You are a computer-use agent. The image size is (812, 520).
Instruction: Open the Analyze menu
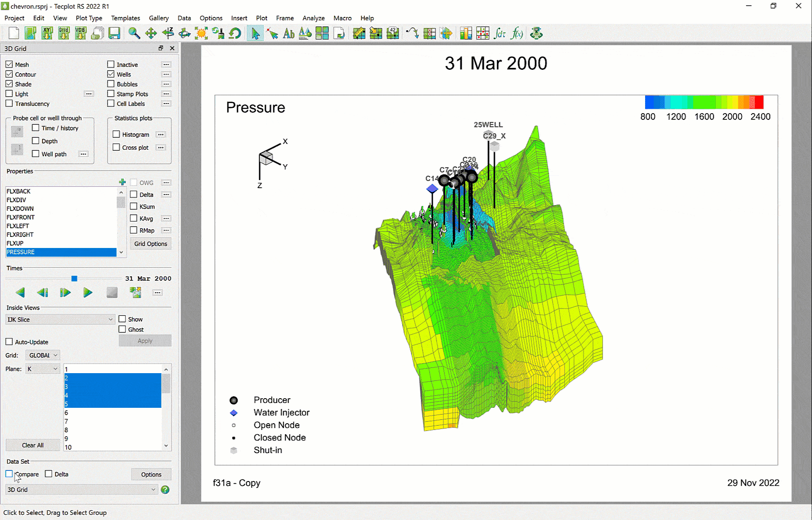pos(313,18)
